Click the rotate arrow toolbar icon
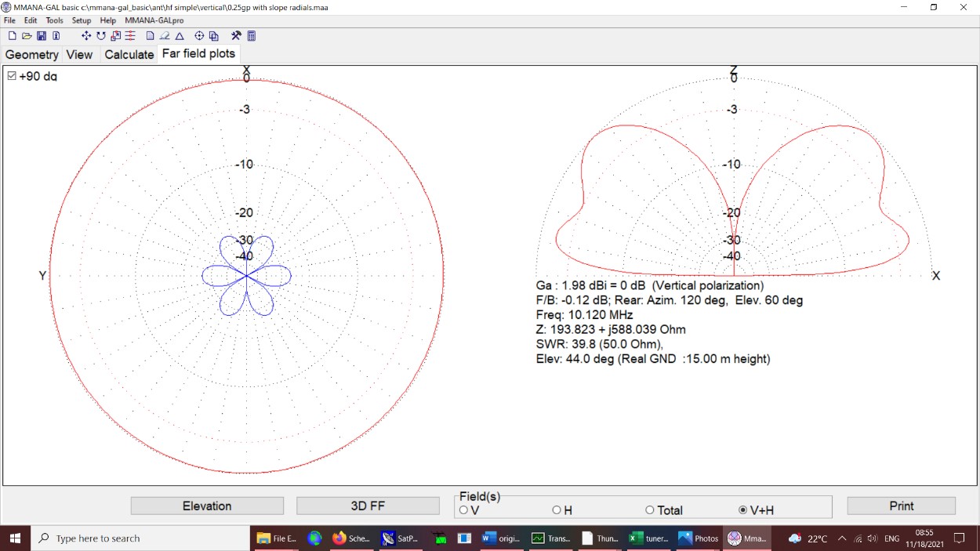980x551 pixels. 101,36
